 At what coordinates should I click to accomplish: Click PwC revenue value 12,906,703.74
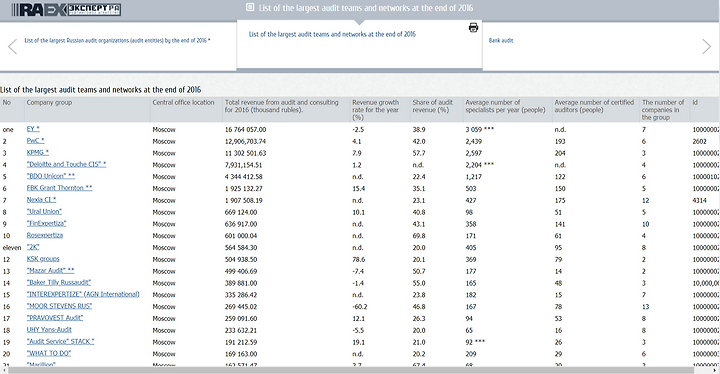[245, 142]
